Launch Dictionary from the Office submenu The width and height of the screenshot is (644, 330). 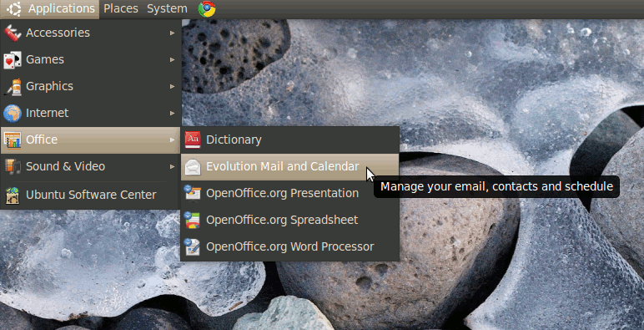[x=290, y=140]
